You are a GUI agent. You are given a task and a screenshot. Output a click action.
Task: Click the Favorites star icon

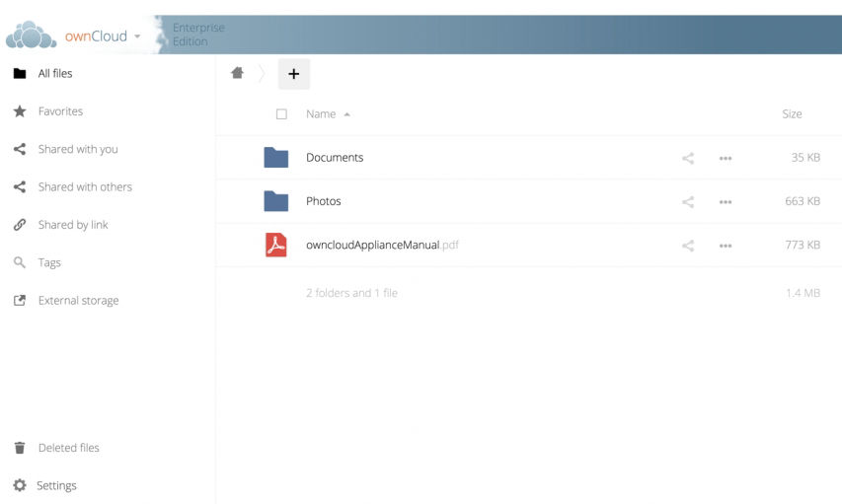(20, 111)
